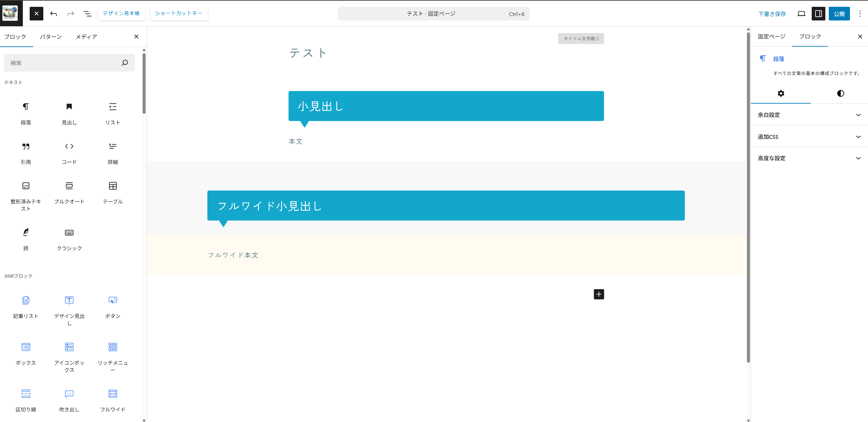Open document overview list icon
This screenshot has height=422, width=868.
click(x=88, y=14)
